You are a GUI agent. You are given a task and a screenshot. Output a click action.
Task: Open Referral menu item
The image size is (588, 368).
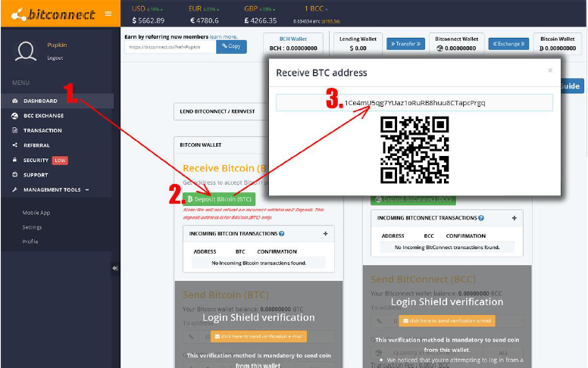pyautogui.click(x=36, y=145)
